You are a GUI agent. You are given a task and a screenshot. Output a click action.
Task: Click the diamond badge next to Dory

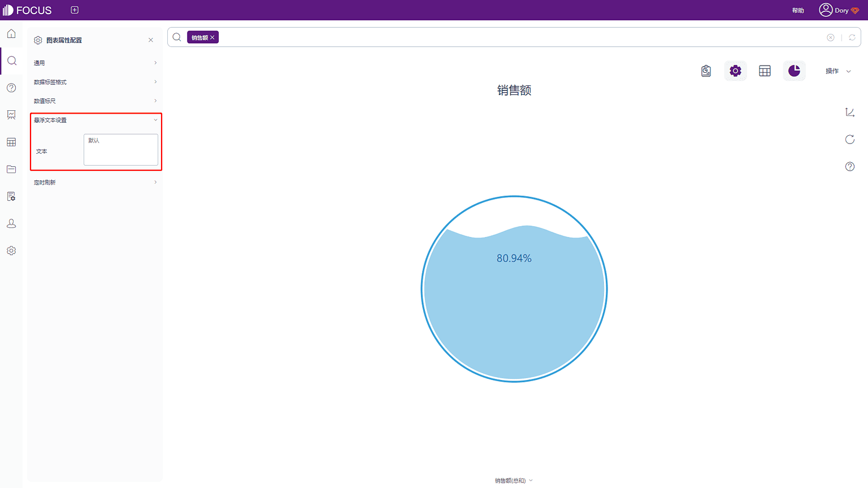[x=855, y=10]
